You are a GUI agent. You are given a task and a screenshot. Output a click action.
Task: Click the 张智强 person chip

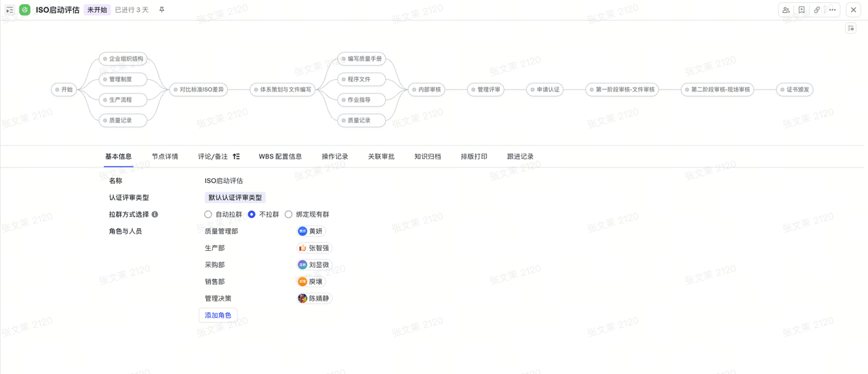315,248
